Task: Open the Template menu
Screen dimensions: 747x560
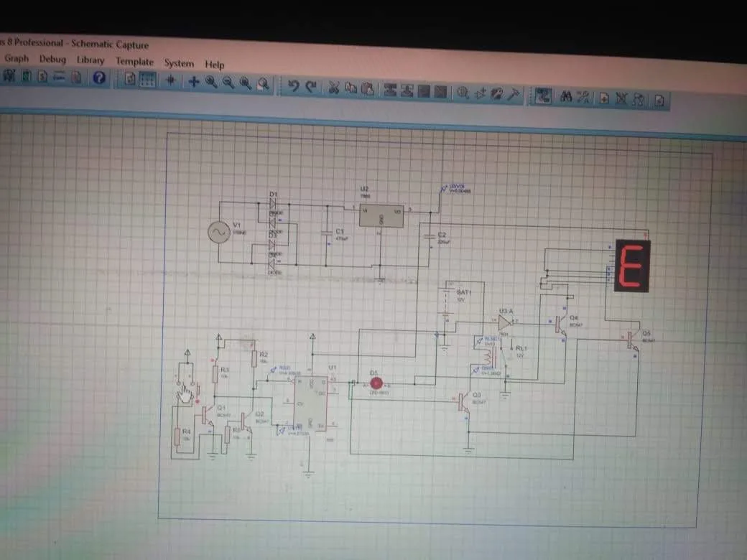Action: pos(134,62)
